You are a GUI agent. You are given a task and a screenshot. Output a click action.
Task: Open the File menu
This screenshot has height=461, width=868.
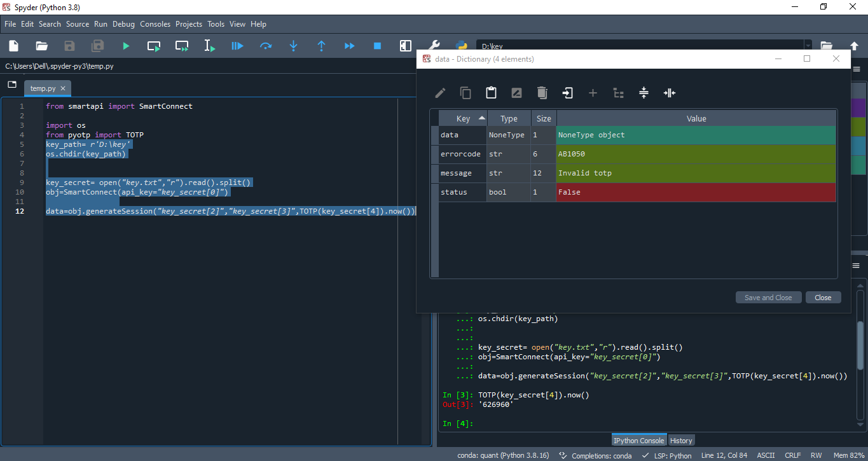pos(10,24)
